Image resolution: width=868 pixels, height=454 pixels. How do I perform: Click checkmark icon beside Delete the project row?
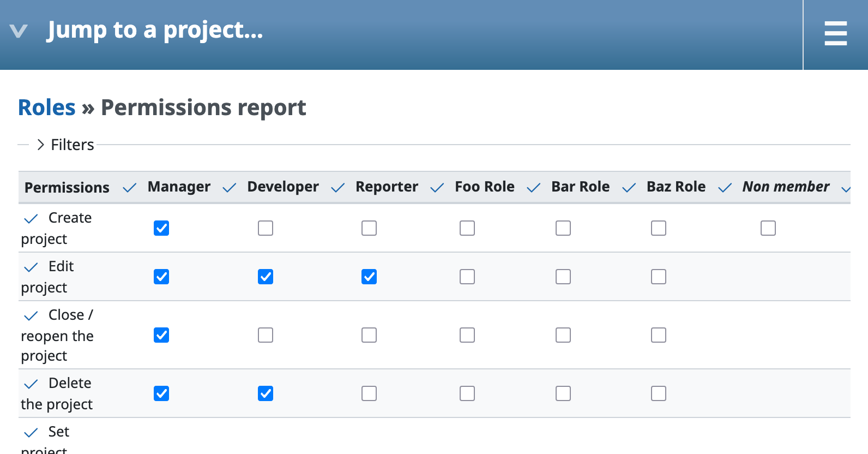coord(31,384)
